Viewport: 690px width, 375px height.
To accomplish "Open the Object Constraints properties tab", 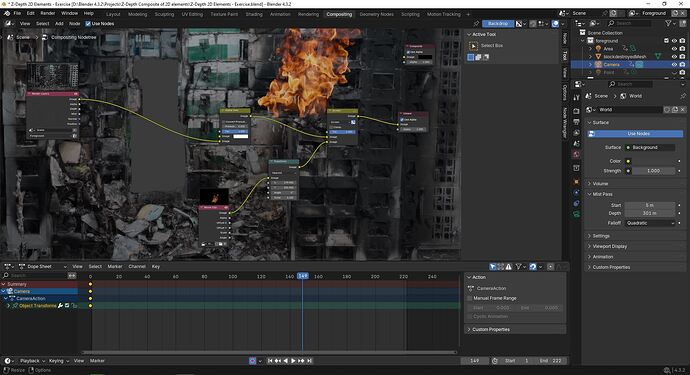I will [576, 203].
